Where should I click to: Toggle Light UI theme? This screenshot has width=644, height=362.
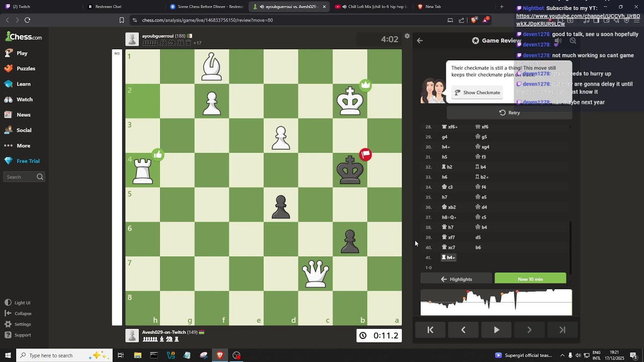[x=18, y=303]
